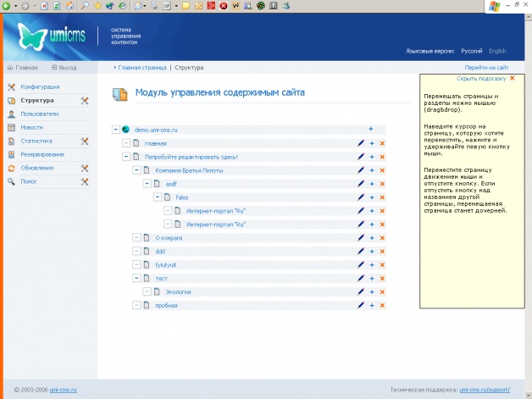Close the hint panel with Скрыть подсказку
532x399 pixels.
(x=481, y=78)
